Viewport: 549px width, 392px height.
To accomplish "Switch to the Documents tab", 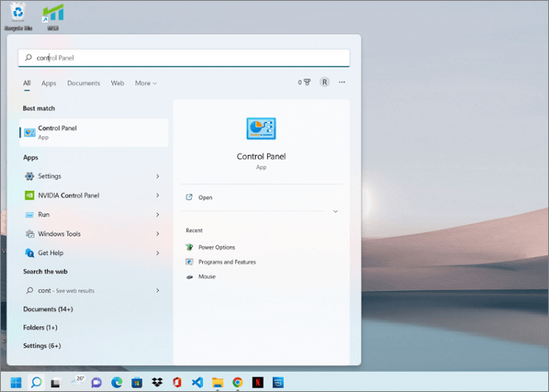I will [83, 83].
